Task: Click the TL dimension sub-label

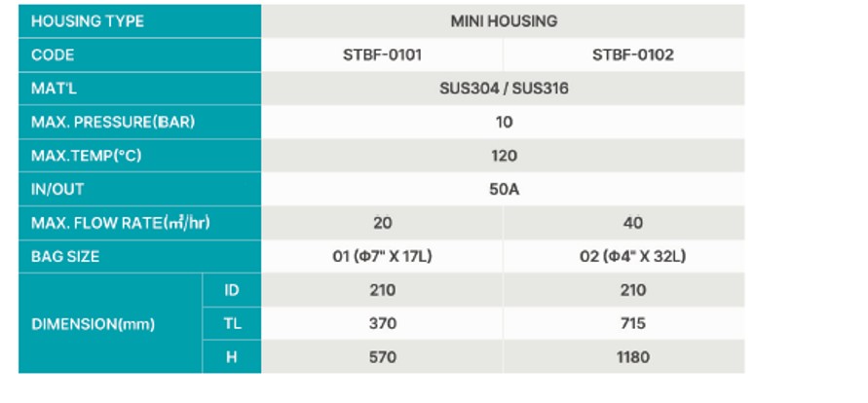Action: click(231, 323)
